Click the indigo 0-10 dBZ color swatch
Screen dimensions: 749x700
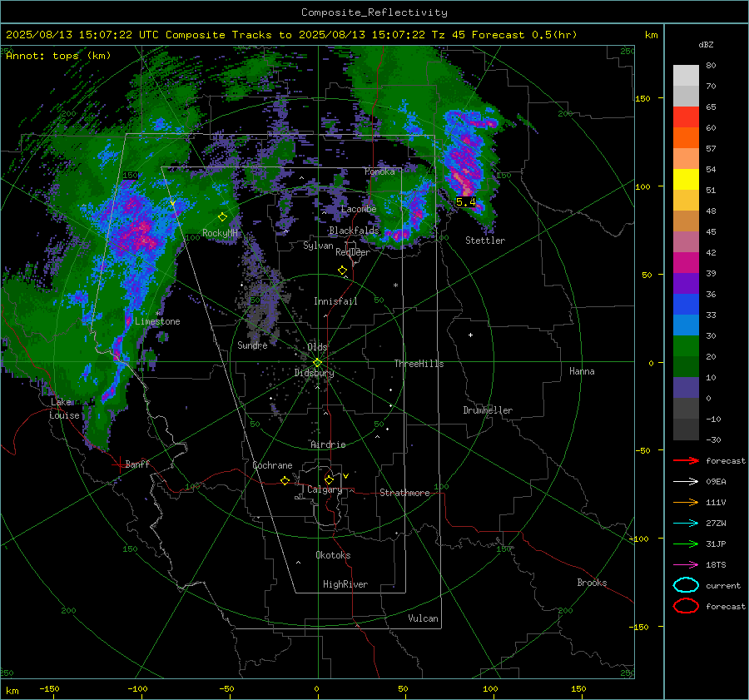coord(686,388)
